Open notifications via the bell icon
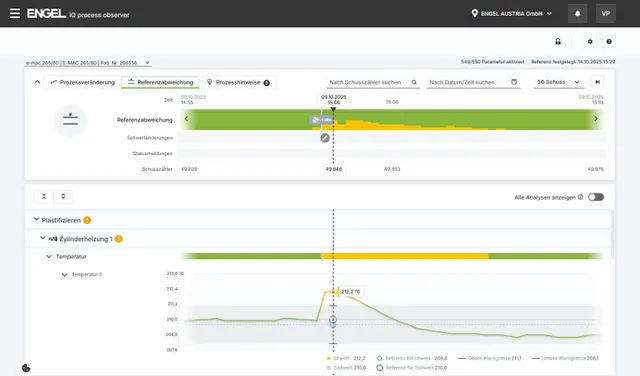This screenshot has width=640, height=376. [x=577, y=13]
